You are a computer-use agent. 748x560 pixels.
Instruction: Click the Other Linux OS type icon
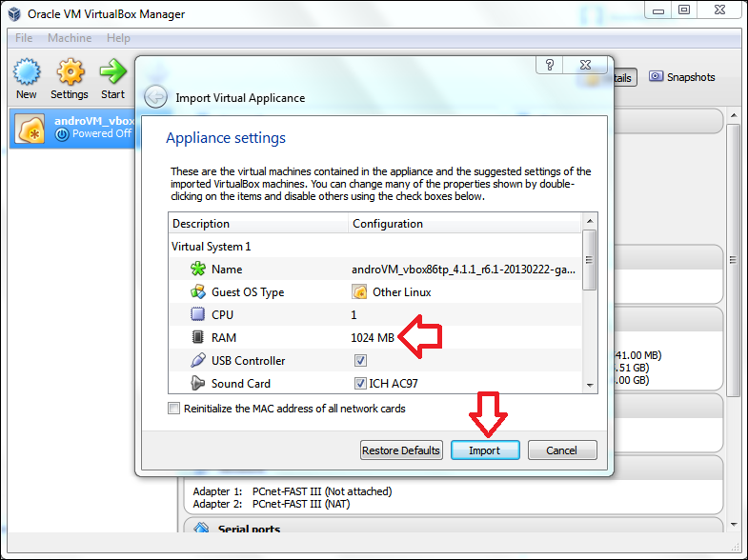359,291
